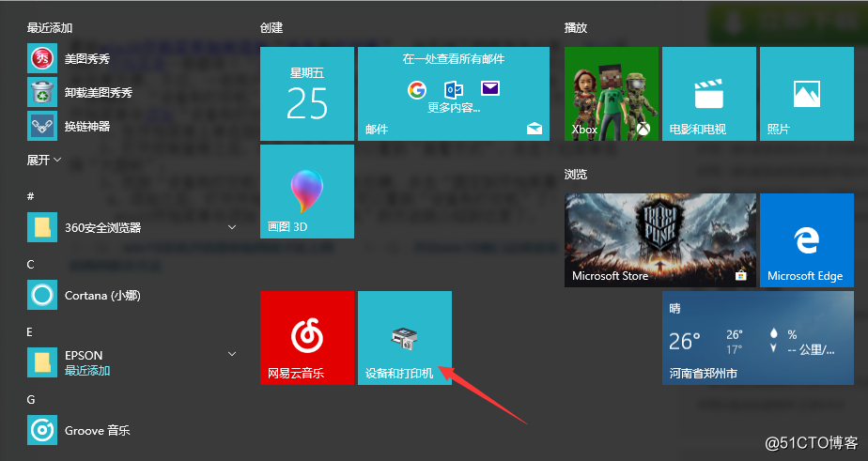
Task: Expand the 展开 recently added list
Action: coord(44,160)
